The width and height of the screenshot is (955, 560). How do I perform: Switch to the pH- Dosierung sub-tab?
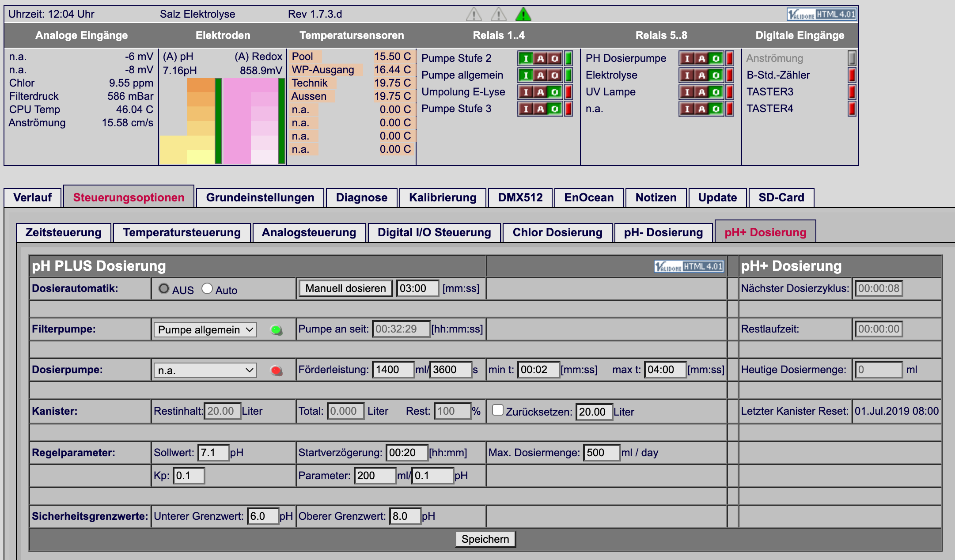[663, 232]
